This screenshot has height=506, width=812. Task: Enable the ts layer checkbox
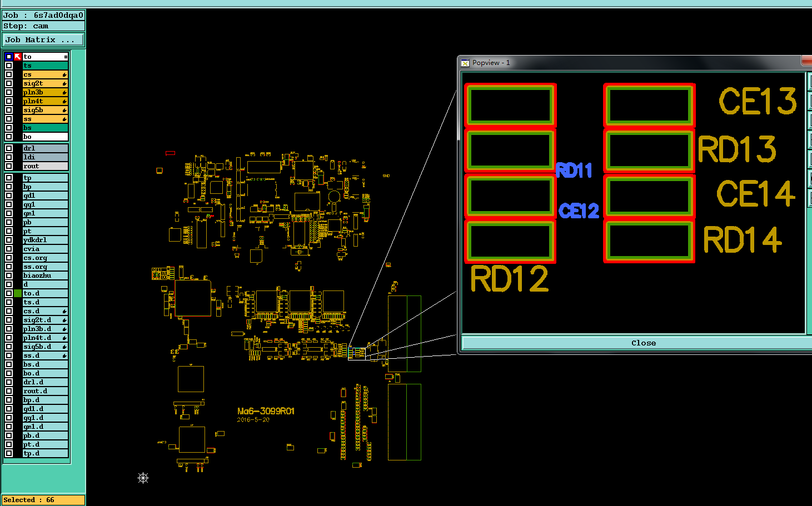[9, 66]
